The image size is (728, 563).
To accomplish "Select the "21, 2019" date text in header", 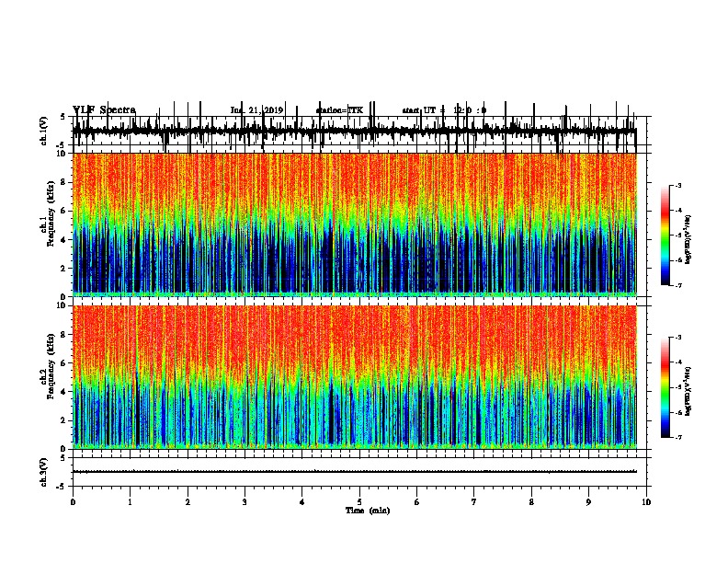I will pos(267,110).
